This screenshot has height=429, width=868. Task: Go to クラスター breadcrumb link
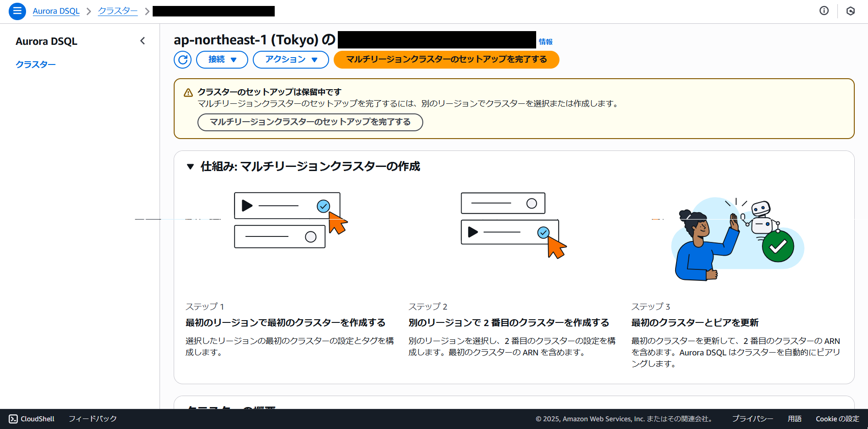[118, 11]
